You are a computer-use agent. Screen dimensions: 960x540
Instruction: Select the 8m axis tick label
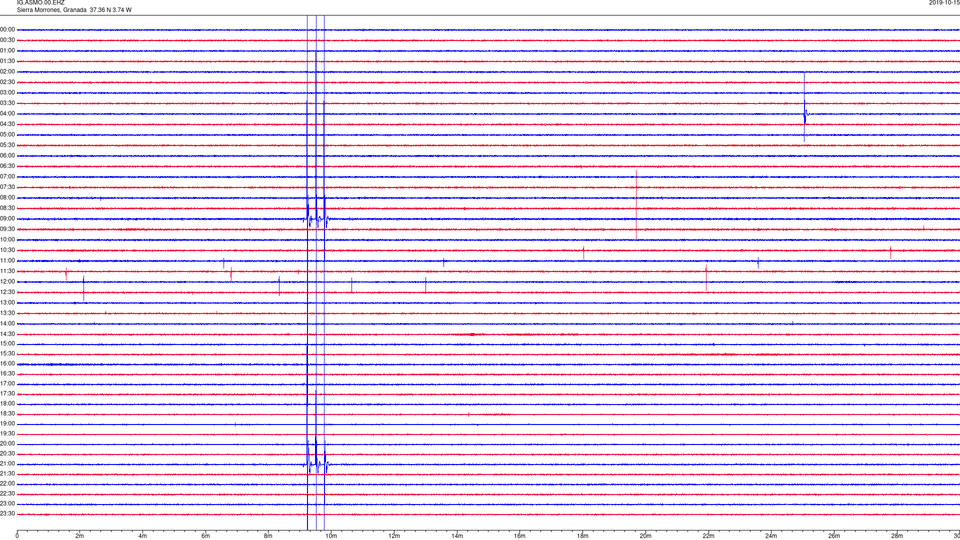coord(268,536)
